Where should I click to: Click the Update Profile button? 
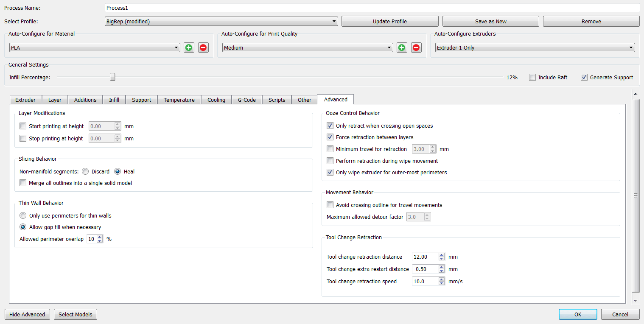pyautogui.click(x=389, y=21)
